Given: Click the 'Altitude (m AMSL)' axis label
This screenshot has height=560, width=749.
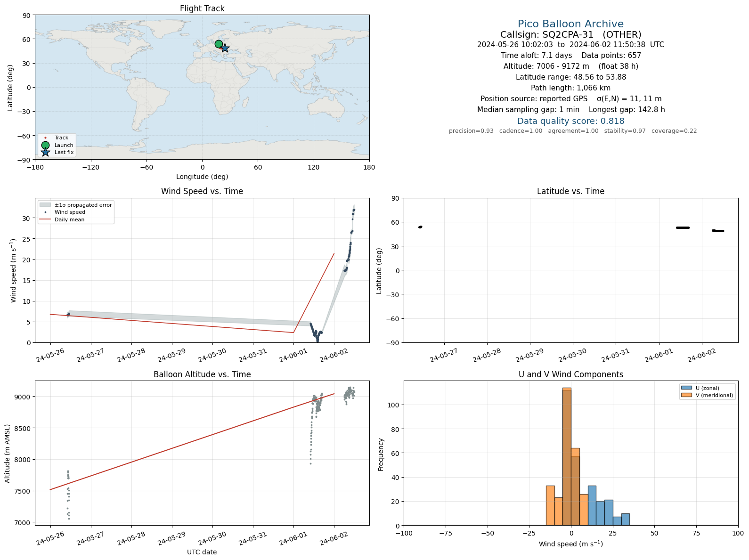Looking at the screenshot, I should click(7, 453).
